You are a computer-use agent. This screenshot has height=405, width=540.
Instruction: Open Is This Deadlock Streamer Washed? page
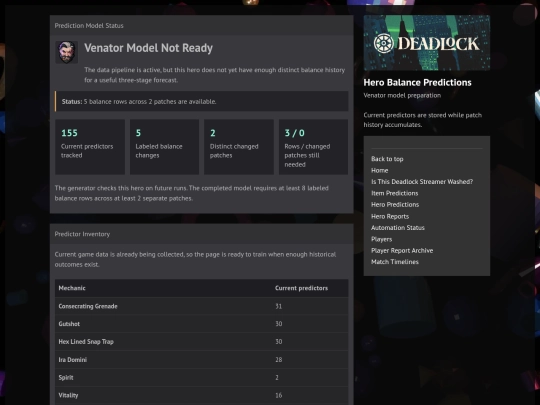coord(422,181)
